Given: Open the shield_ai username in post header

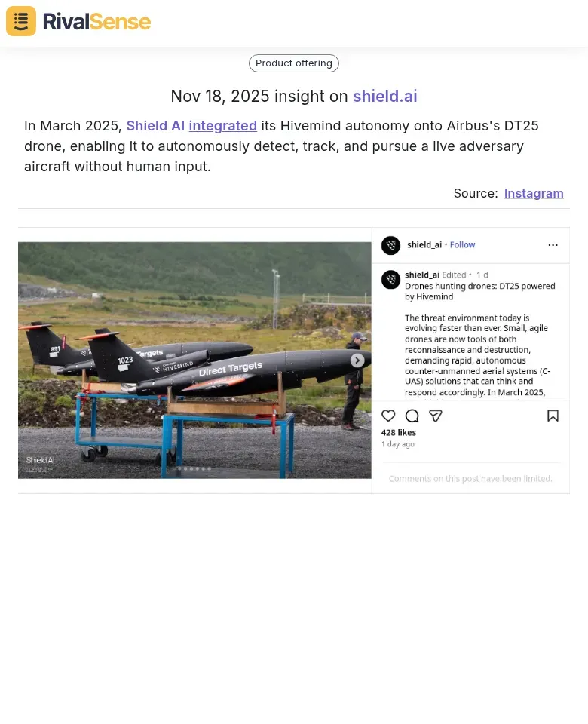Looking at the screenshot, I should coord(424,244).
